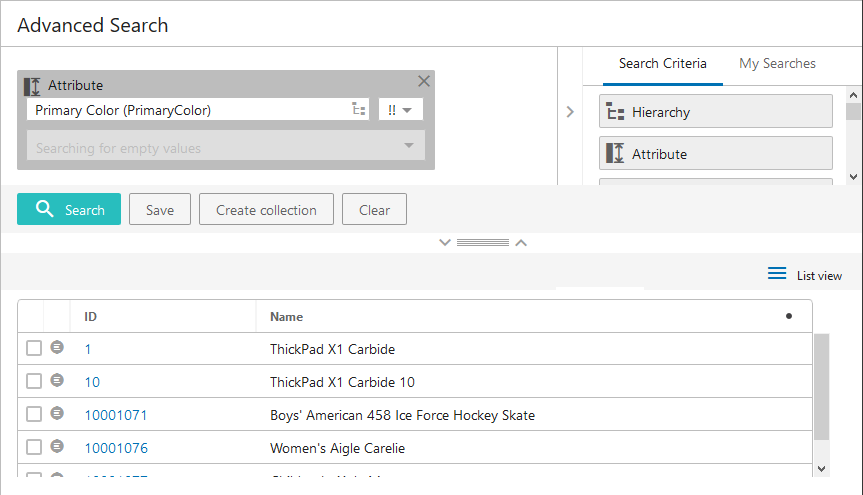Open the 'Searching for empty values' dropdown
Image resolution: width=863 pixels, height=495 pixels.
click(x=408, y=146)
